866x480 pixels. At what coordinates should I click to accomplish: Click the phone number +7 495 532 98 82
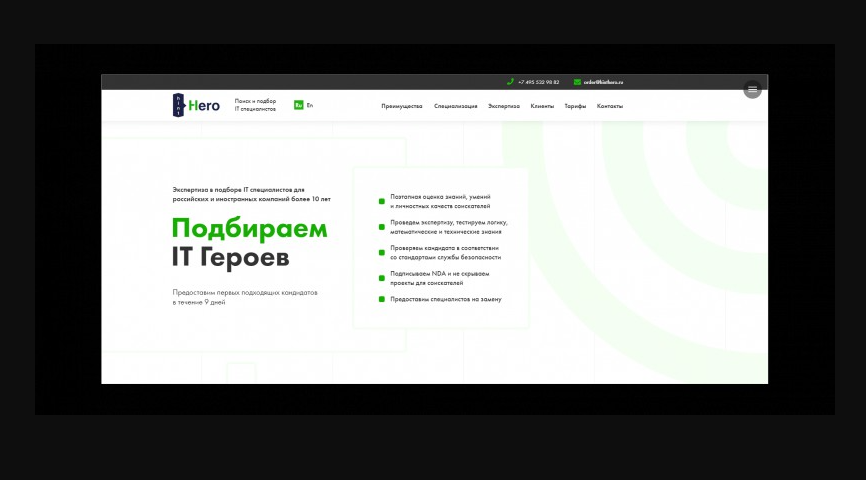click(x=538, y=82)
